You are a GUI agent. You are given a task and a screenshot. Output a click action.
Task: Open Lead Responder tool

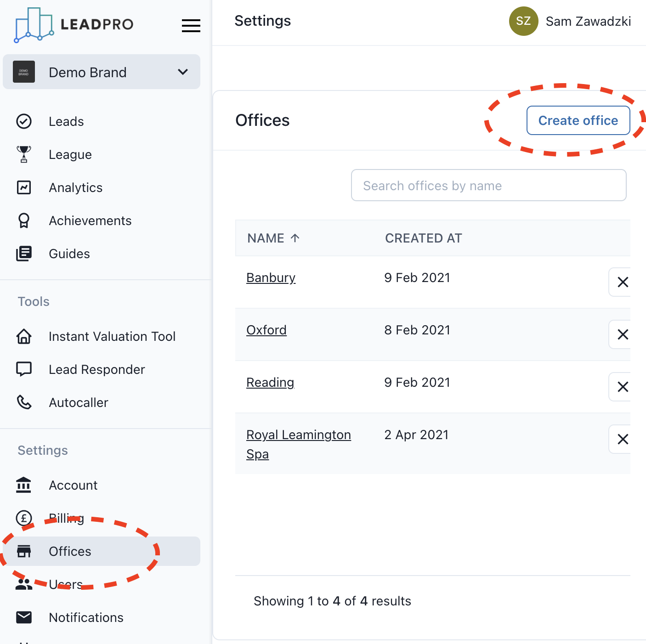(96, 369)
